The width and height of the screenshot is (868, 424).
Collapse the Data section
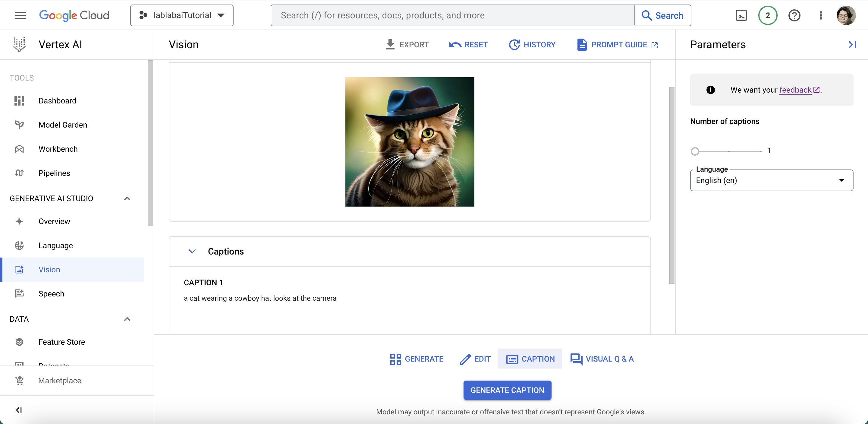pyautogui.click(x=127, y=319)
